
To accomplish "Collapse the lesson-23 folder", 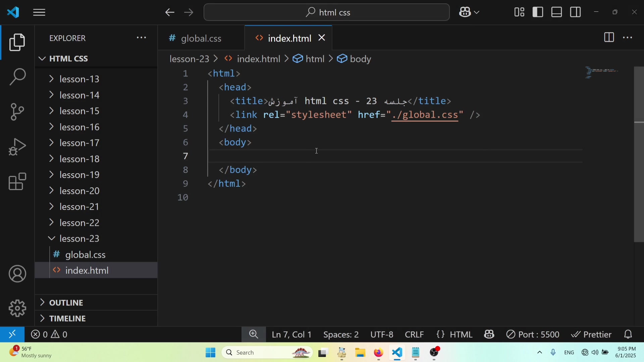I will pyautogui.click(x=79, y=239).
